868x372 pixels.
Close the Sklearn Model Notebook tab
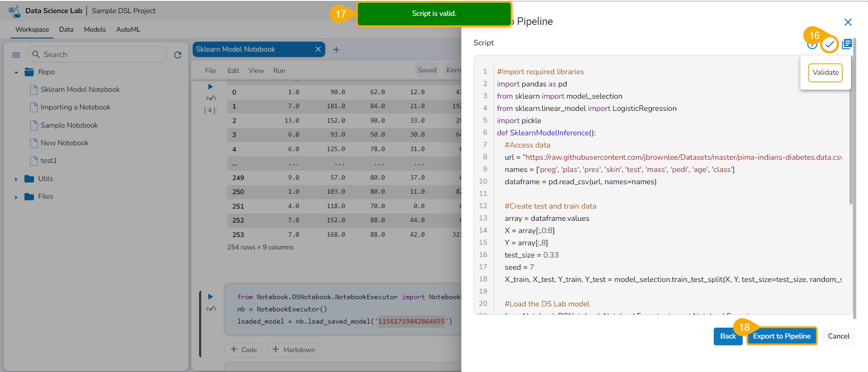(318, 49)
